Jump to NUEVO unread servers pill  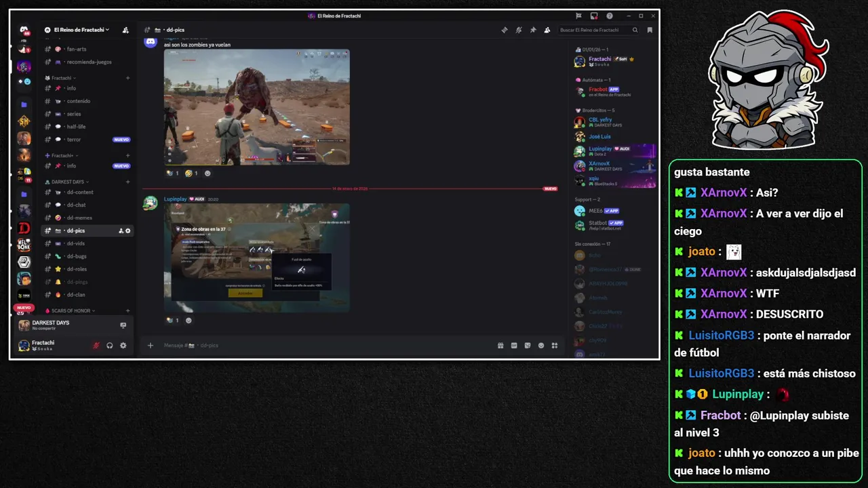pos(24,308)
